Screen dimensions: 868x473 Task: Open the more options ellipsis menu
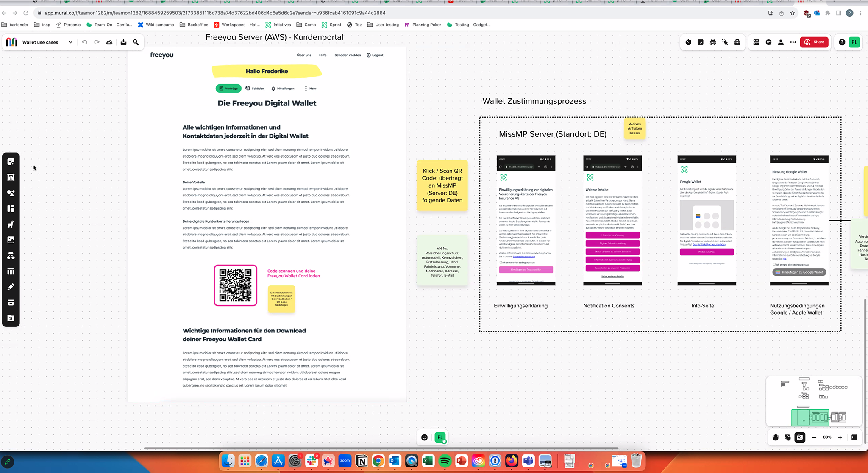click(793, 42)
